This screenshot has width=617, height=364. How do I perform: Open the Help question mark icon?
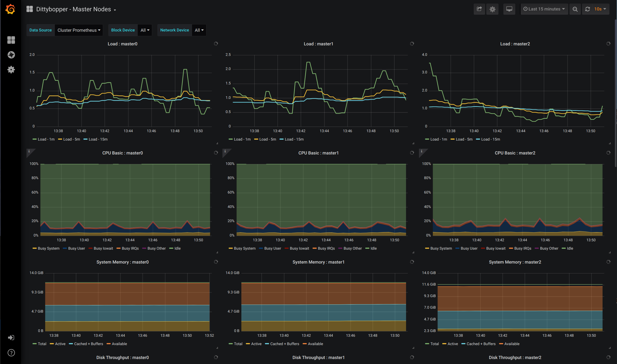11,353
